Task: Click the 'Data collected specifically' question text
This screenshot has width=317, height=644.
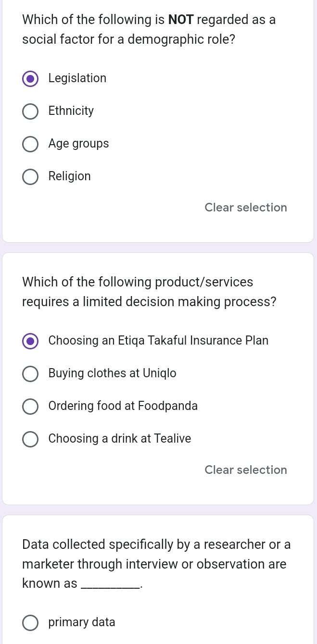Action: [x=156, y=545]
